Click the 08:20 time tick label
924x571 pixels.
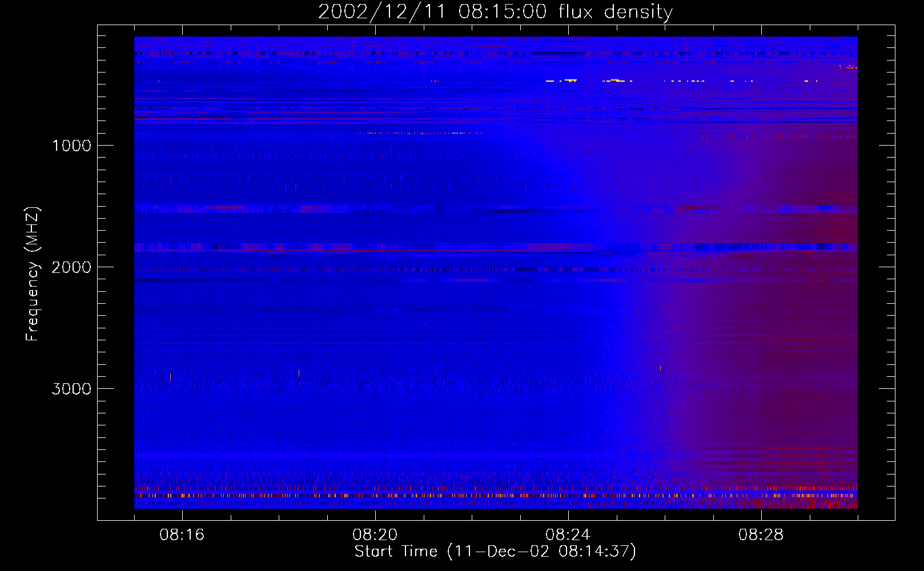[375, 535]
